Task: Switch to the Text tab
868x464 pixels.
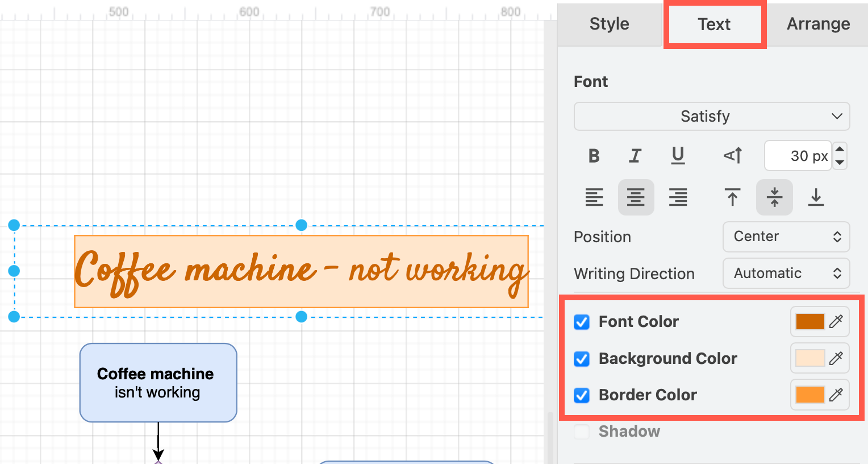Action: point(715,24)
